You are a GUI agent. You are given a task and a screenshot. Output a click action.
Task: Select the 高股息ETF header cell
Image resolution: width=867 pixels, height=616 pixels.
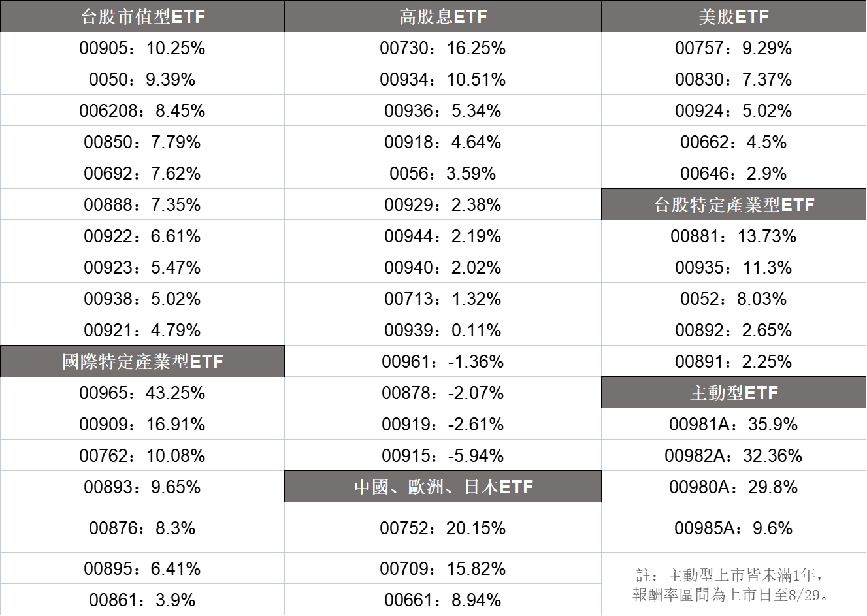443,16
